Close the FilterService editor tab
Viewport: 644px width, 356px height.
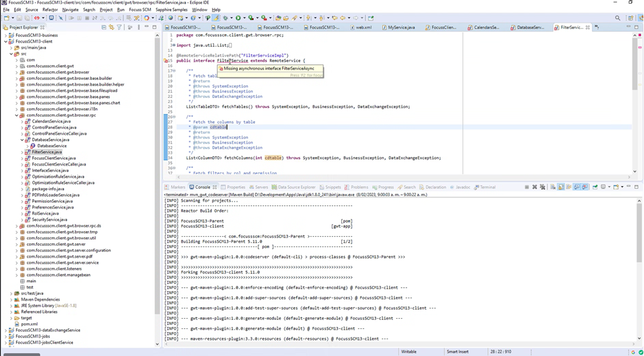(x=588, y=28)
